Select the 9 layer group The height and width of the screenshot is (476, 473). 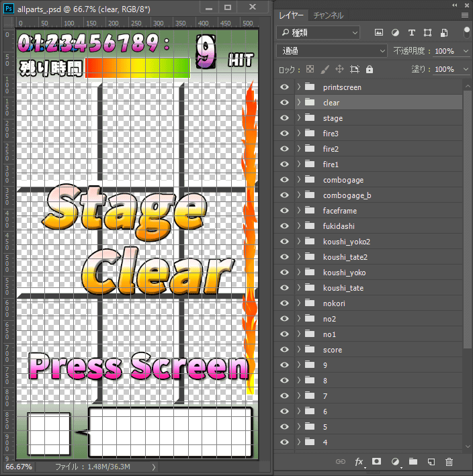pos(378,365)
